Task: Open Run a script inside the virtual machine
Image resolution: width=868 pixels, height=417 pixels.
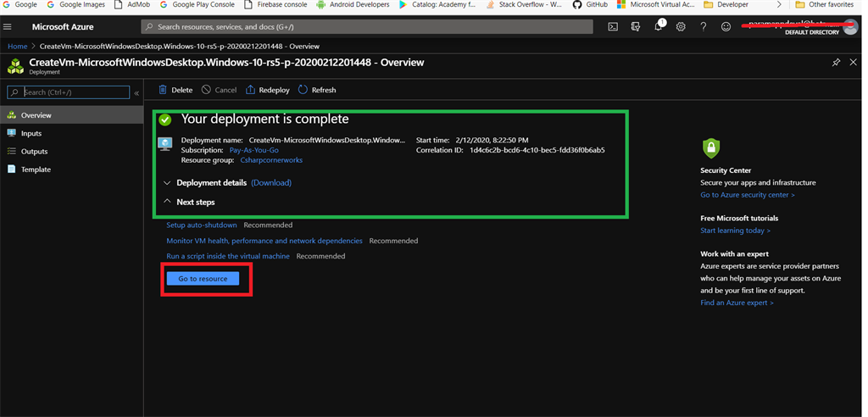Action: coord(228,256)
